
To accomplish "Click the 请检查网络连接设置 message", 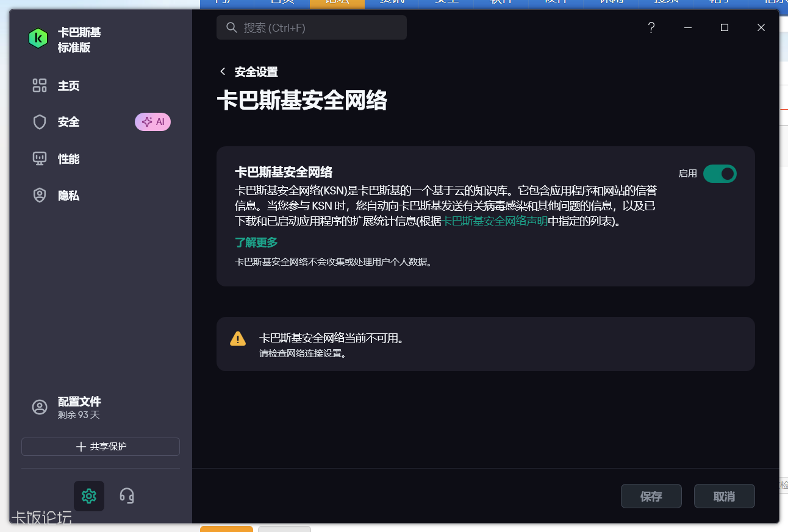I will click(x=303, y=353).
